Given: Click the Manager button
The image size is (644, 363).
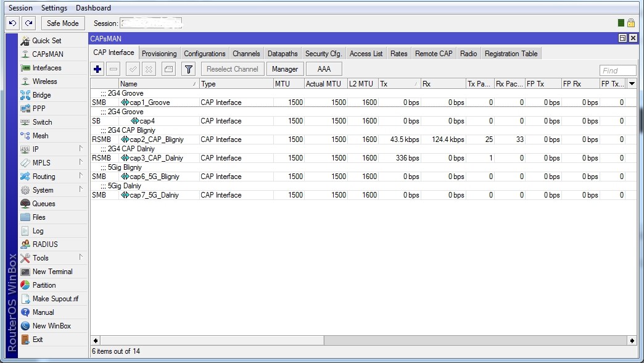Looking at the screenshot, I should pyautogui.click(x=285, y=69).
